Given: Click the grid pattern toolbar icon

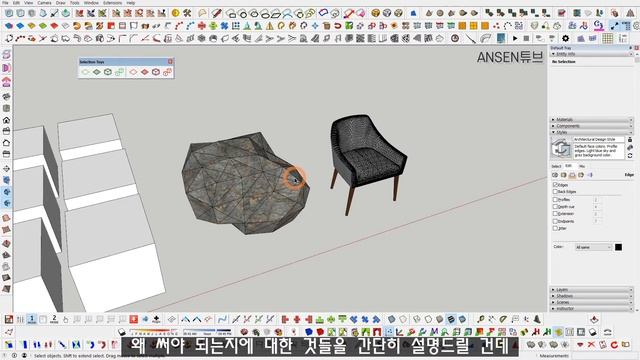Looking at the screenshot, I should [608, 38].
